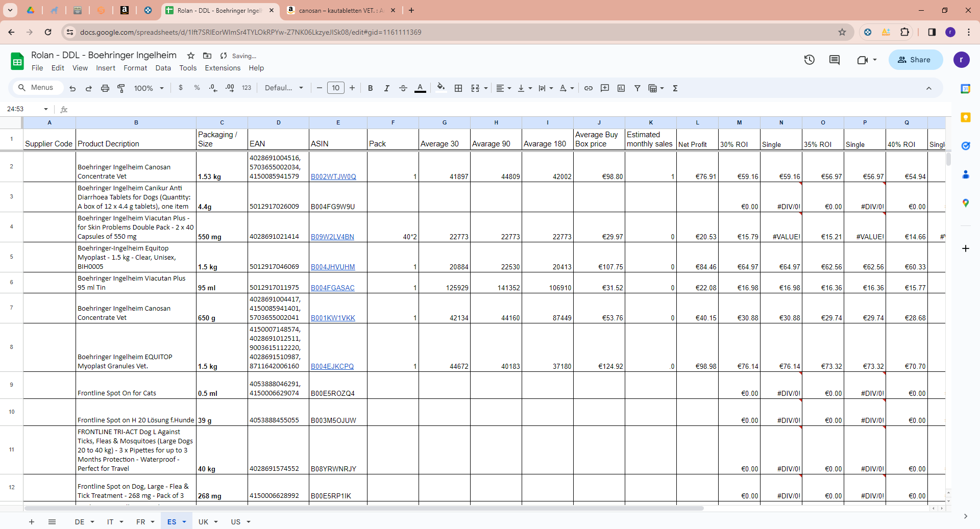Viewport: 980px width, 529px height.
Task: Open more number formats 123 dropdown
Action: tap(247, 88)
